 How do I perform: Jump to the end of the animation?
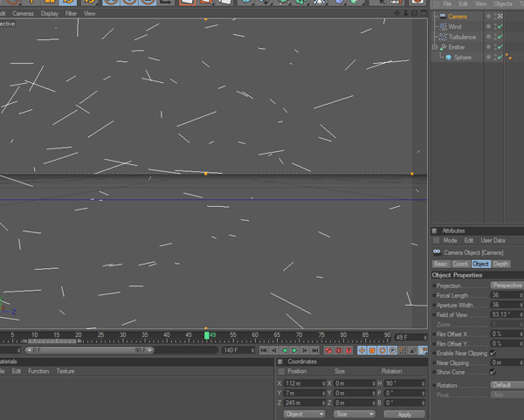(x=313, y=350)
